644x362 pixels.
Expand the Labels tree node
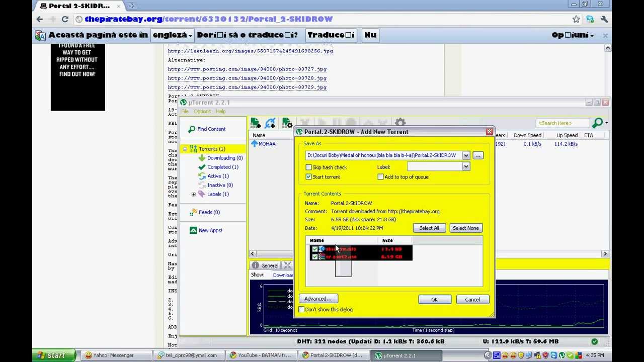(x=193, y=194)
